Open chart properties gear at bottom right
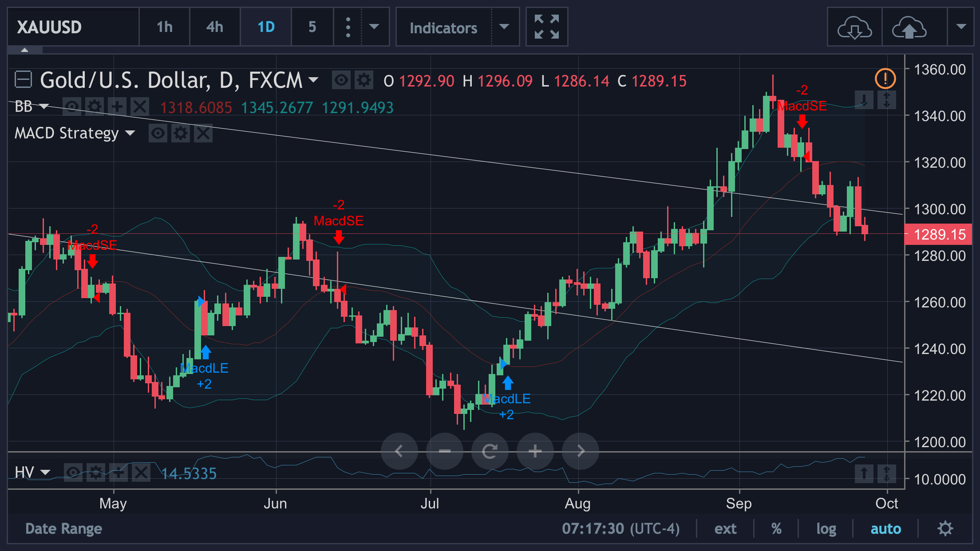980x551 pixels. click(x=945, y=528)
